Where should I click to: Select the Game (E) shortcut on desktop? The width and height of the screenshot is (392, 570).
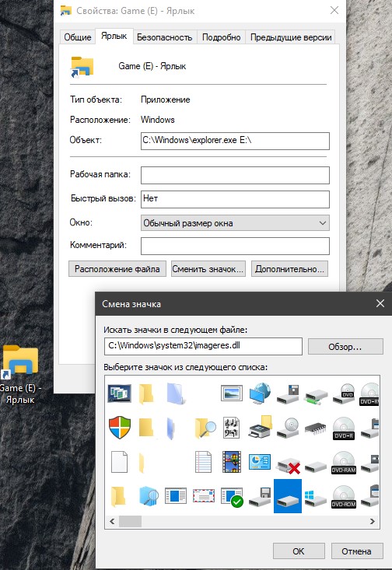tap(19, 374)
